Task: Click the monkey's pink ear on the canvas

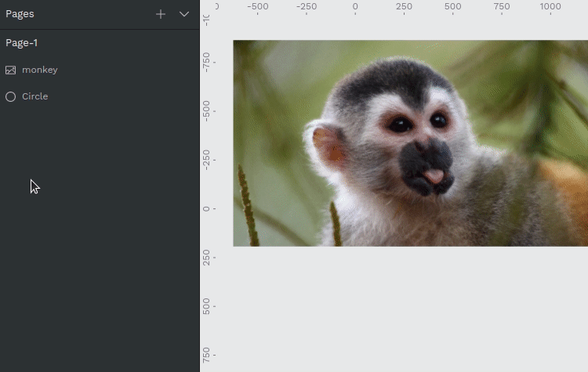Action: coord(328,146)
